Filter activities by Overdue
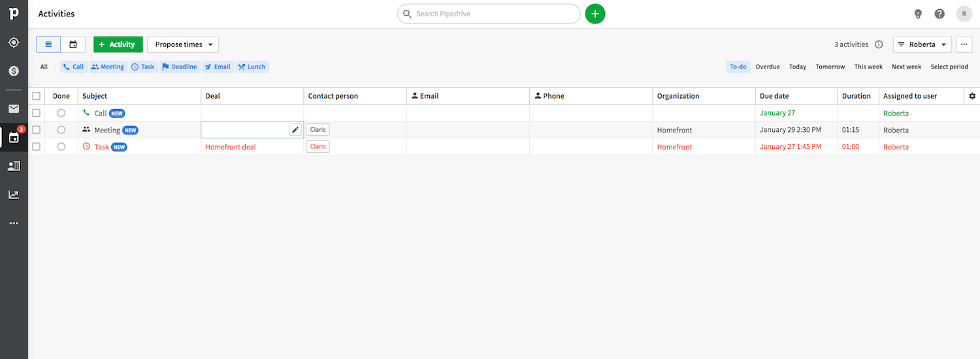980x359 pixels. 768,67
